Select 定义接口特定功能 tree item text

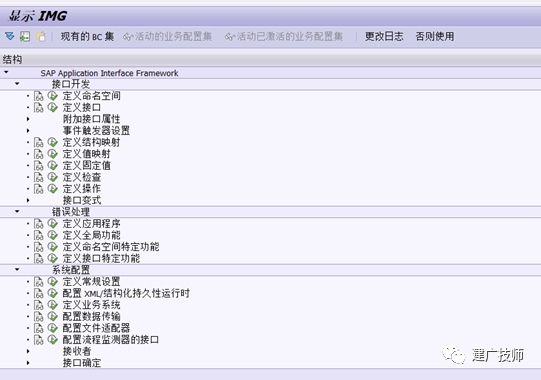[101, 259]
